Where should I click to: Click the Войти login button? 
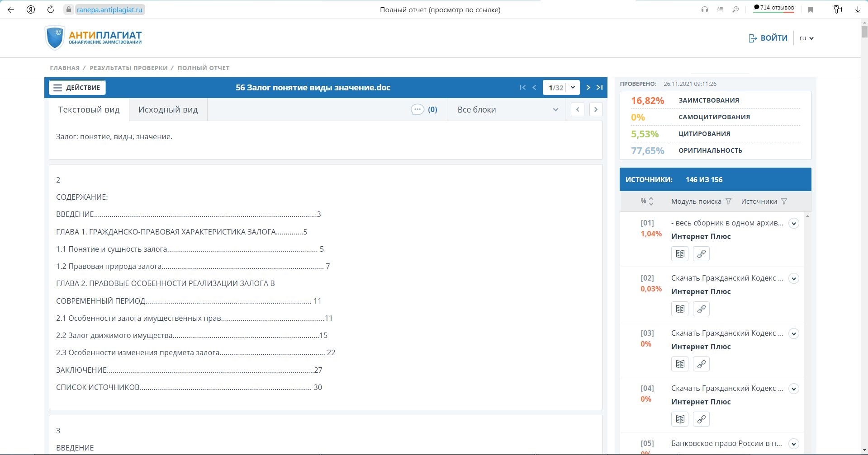click(x=768, y=38)
